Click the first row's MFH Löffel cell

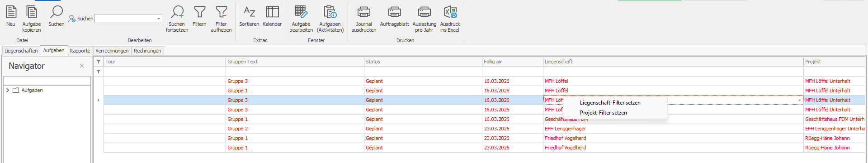pyautogui.click(x=673, y=81)
